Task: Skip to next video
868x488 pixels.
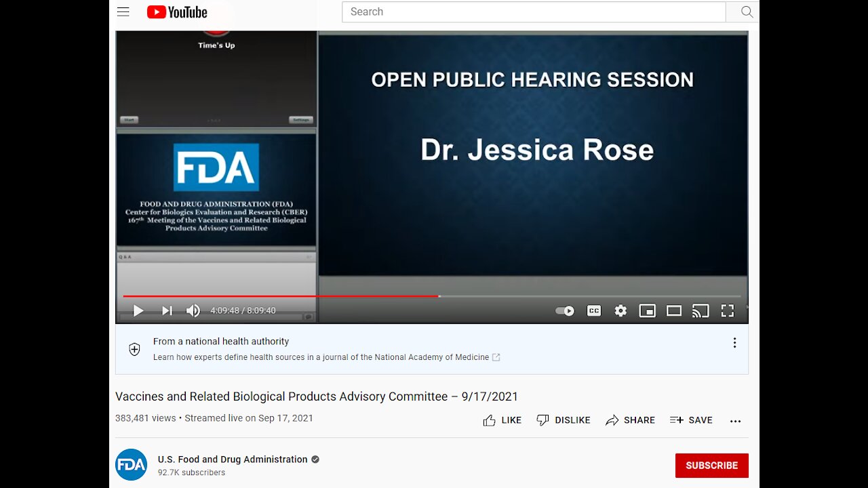Action: coord(167,310)
